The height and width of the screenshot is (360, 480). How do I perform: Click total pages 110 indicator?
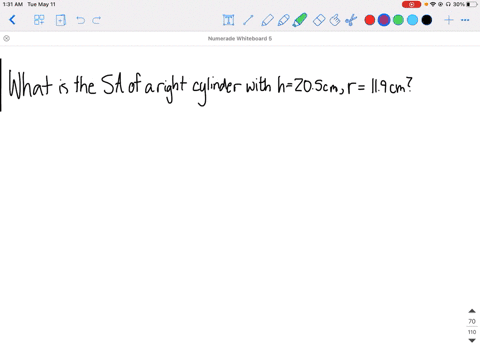[x=472, y=332]
